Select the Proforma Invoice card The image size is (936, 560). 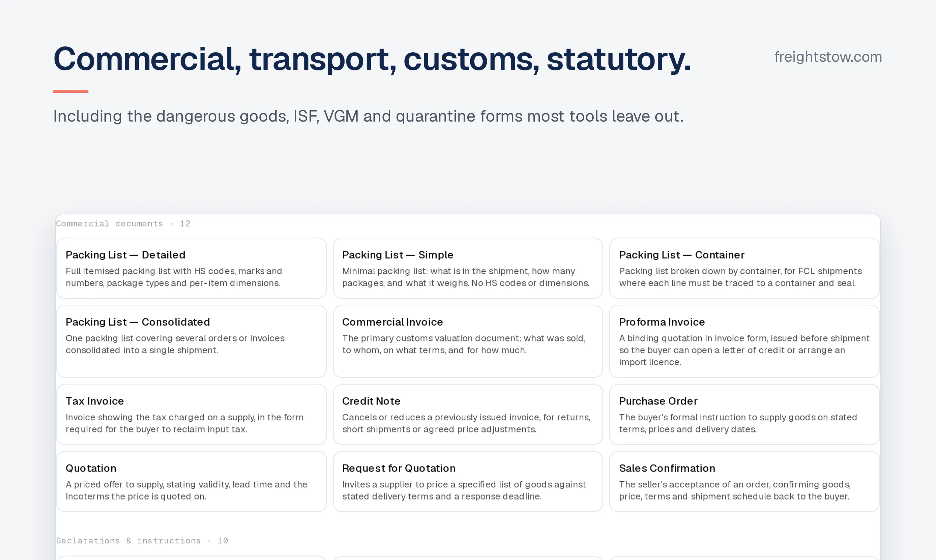click(744, 341)
